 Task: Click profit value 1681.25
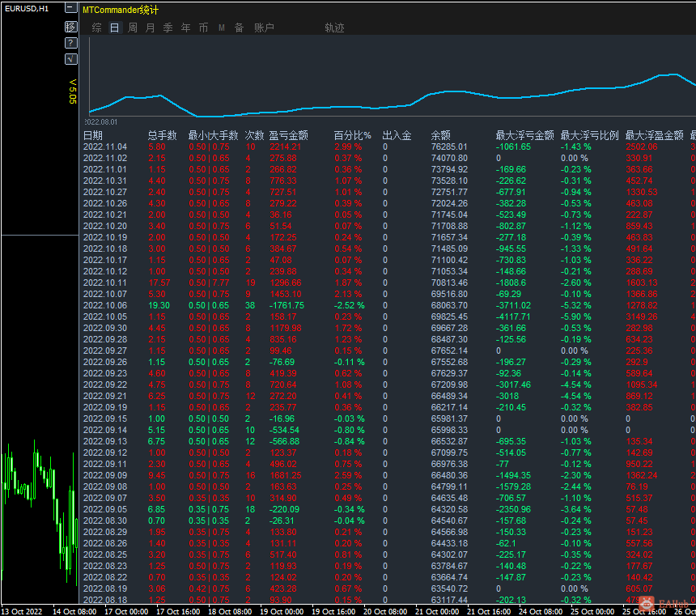point(286,475)
